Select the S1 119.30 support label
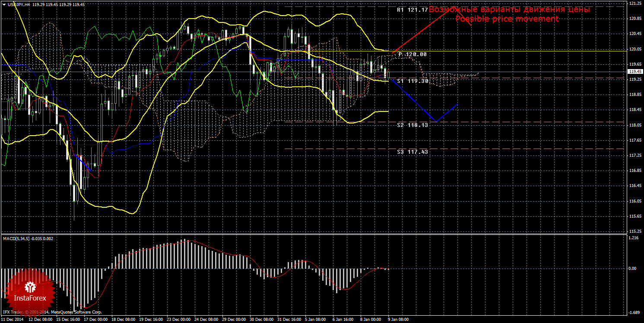 click(x=412, y=81)
